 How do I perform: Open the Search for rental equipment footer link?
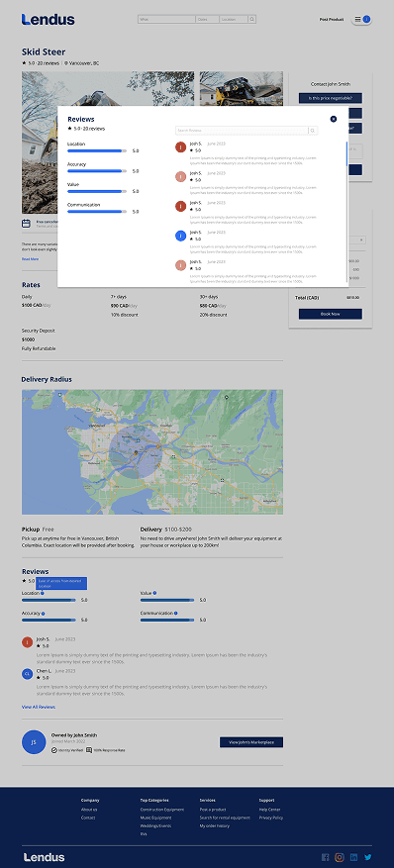pyautogui.click(x=225, y=818)
